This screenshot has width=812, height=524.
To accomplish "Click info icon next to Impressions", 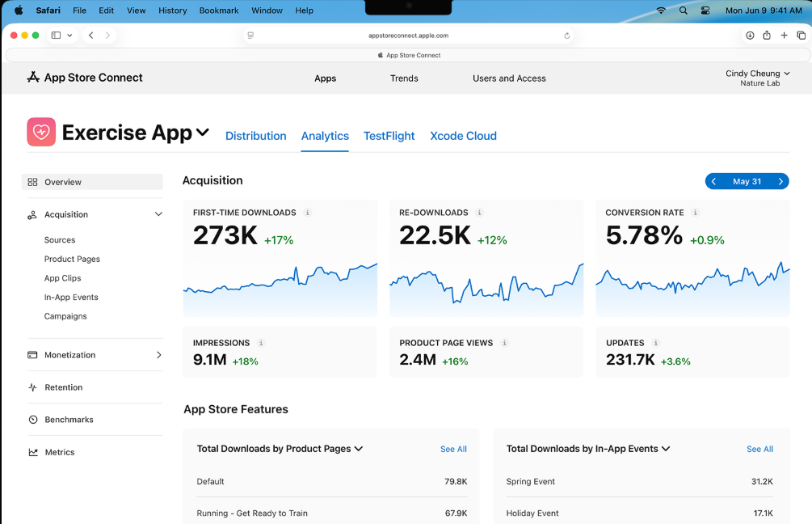I will tap(261, 343).
